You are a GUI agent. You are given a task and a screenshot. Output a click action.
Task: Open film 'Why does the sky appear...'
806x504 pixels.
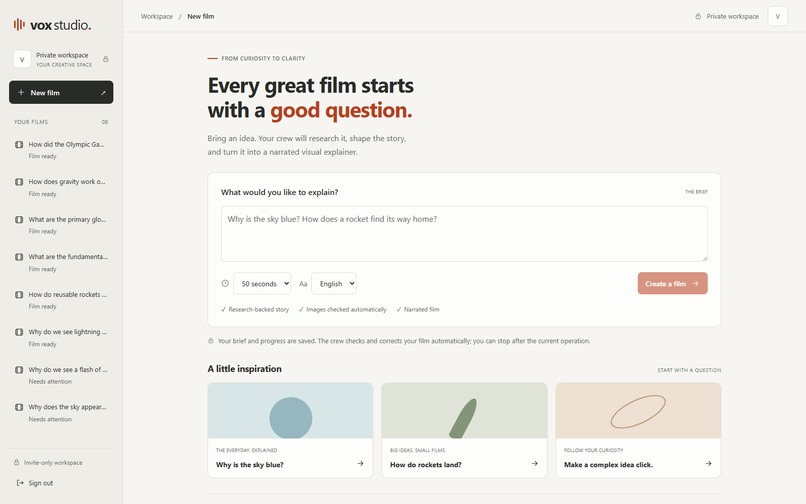[x=61, y=412]
